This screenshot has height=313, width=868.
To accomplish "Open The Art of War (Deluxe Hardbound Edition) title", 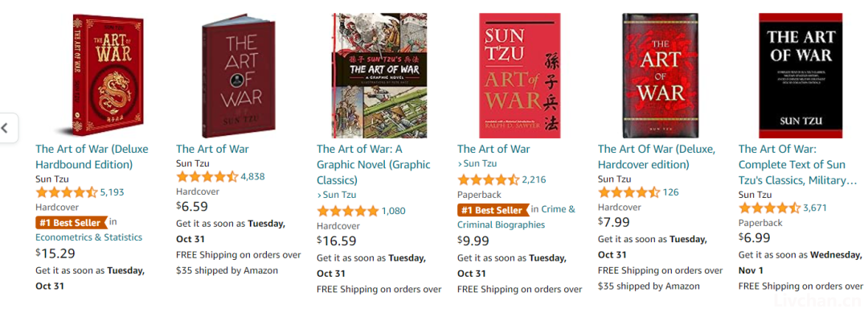I will (92, 157).
